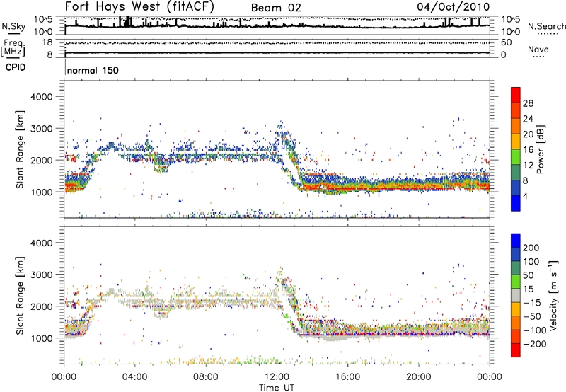Click the '20:00' time axis label
The height and width of the screenshot is (392, 566).
tap(419, 377)
